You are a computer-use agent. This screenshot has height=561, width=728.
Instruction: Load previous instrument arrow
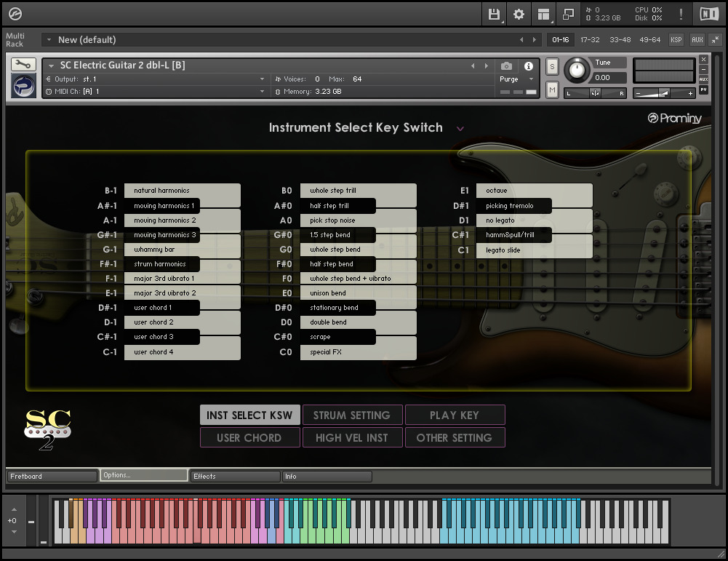(473, 66)
